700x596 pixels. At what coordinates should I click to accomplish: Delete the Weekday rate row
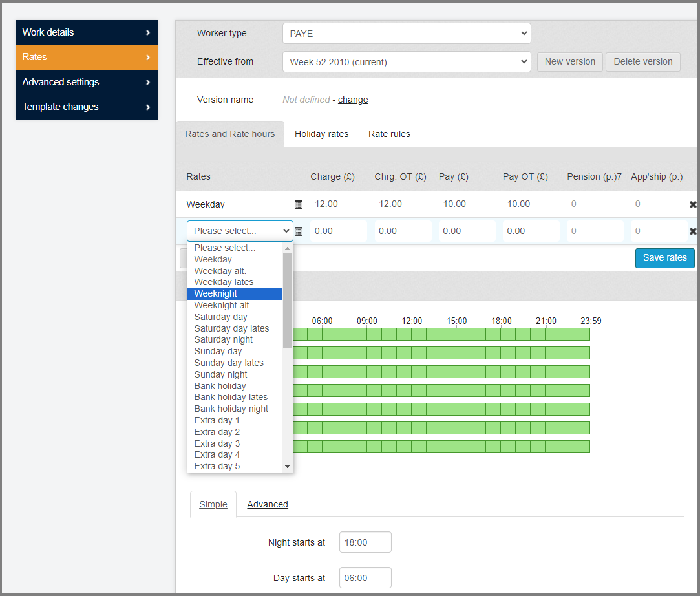pyautogui.click(x=693, y=204)
